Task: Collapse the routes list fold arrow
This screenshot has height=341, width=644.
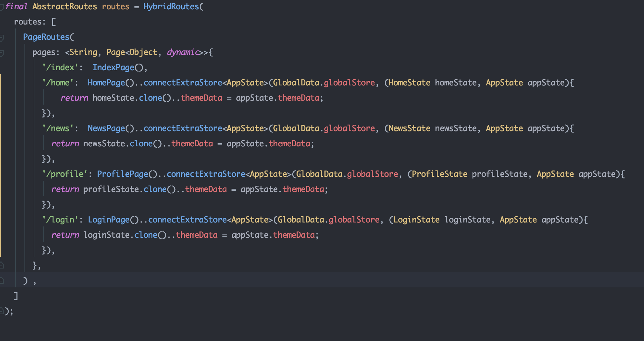Action: [2, 21]
